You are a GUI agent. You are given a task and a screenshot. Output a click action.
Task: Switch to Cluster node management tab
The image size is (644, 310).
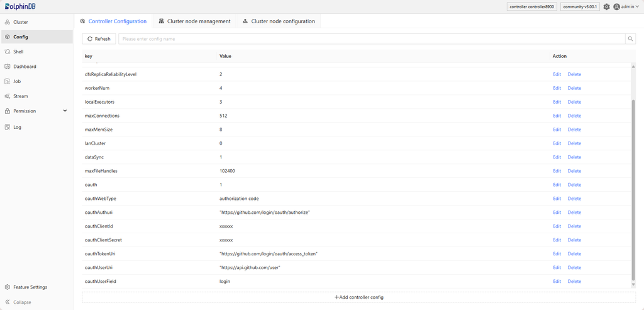pos(194,21)
